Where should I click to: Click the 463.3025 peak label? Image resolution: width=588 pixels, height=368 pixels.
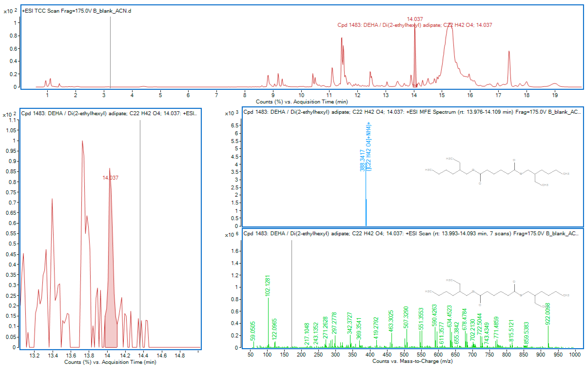pyautogui.click(x=391, y=321)
